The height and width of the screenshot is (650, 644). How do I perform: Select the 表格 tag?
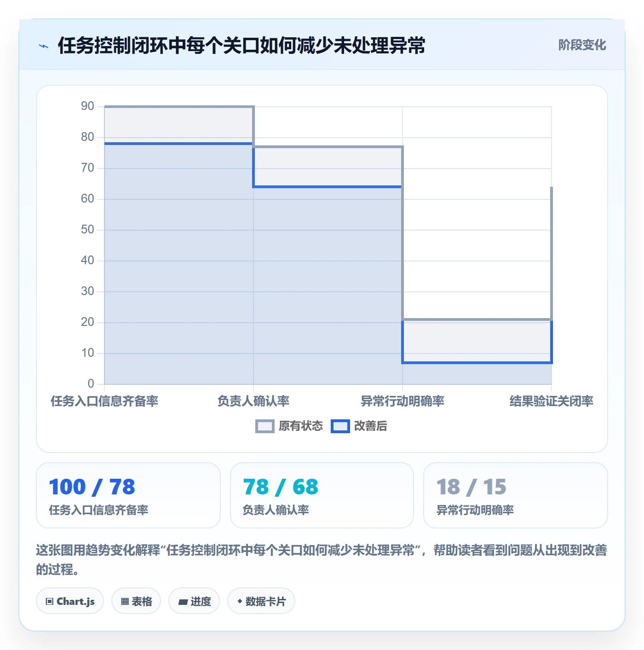[136, 601]
